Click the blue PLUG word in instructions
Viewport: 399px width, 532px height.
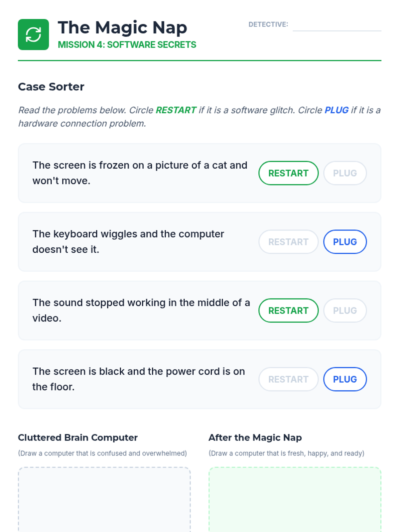coord(336,110)
